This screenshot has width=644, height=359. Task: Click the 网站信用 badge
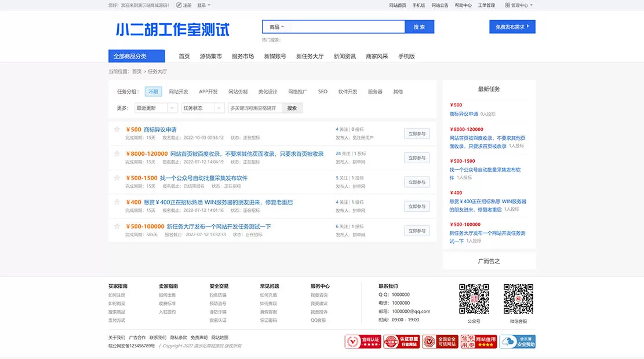click(x=478, y=342)
